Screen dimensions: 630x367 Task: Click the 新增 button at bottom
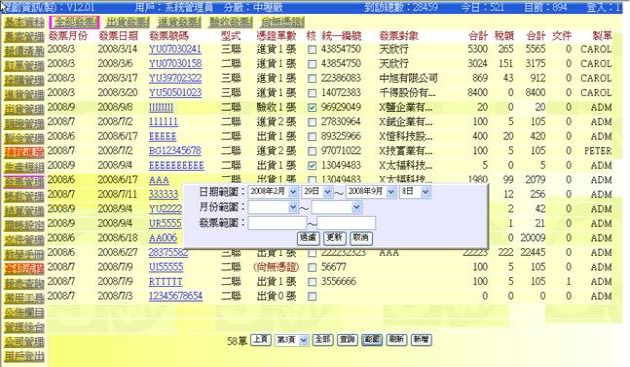pyautogui.click(x=421, y=340)
